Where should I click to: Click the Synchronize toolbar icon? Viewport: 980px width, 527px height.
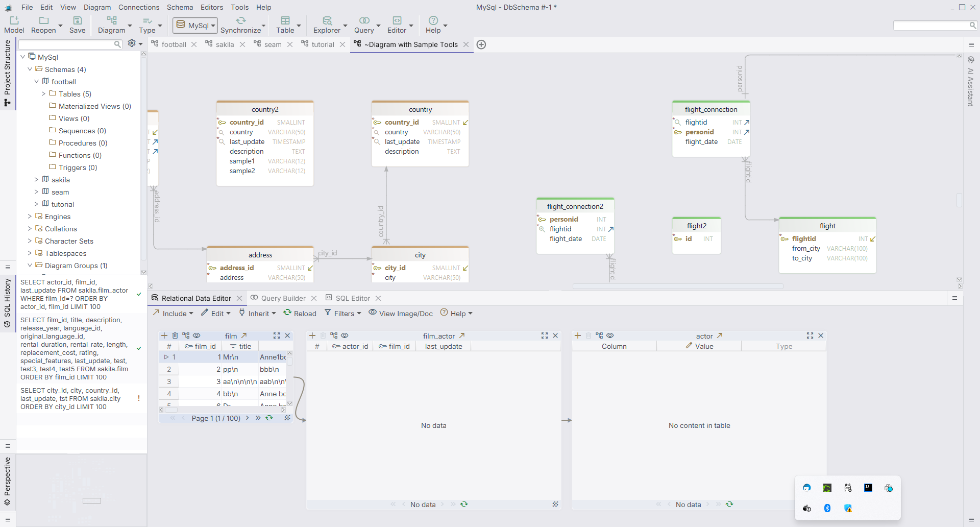point(240,20)
